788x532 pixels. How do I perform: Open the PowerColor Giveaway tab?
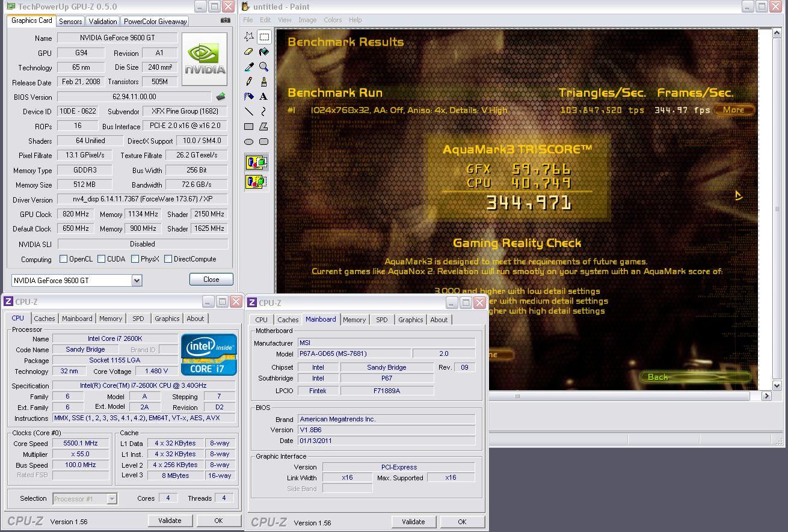pyautogui.click(x=155, y=21)
